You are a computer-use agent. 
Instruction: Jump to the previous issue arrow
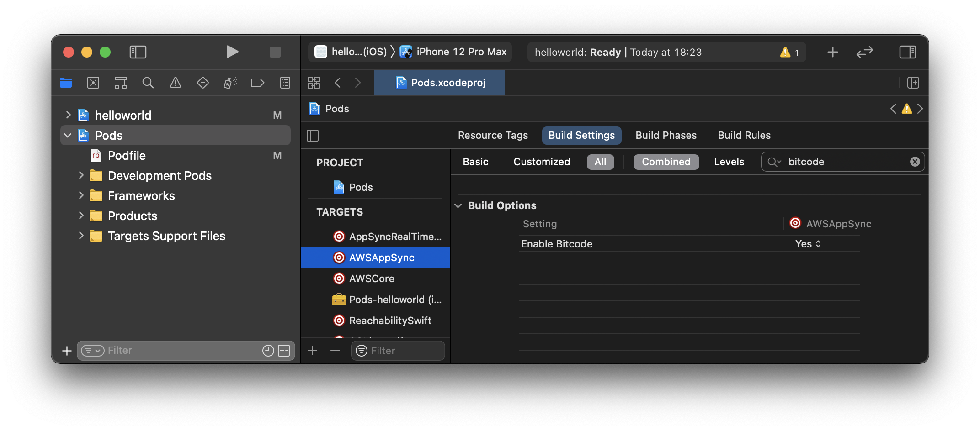[893, 109]
